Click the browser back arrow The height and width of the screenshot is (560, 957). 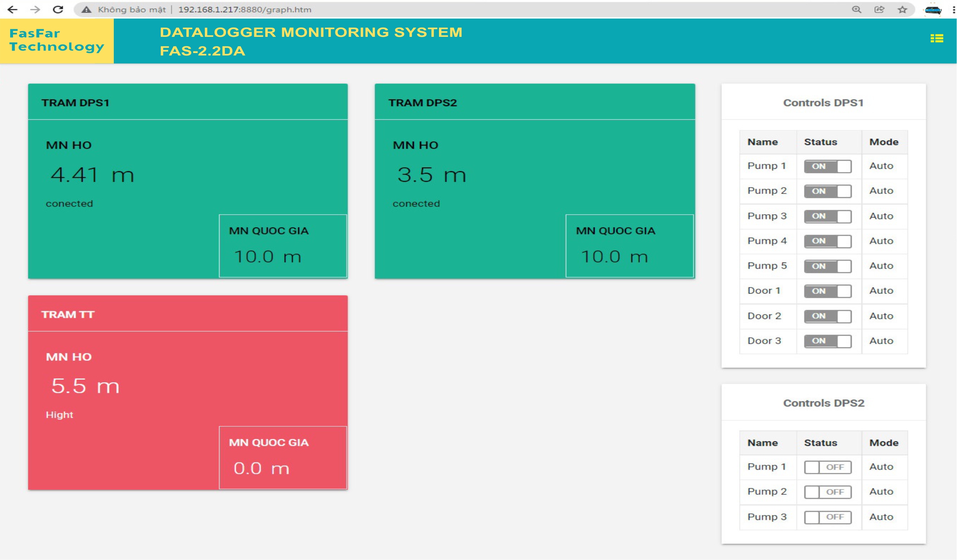click(x=13, y=9)
